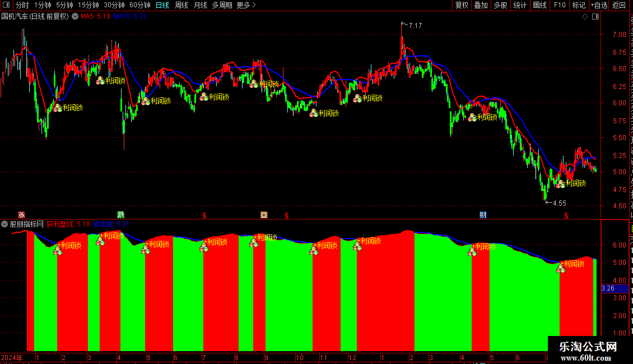The height and width of the screenshot is (364, 633).
Task: Switch to 15分钟 period
Action: [x=89, y=5]
